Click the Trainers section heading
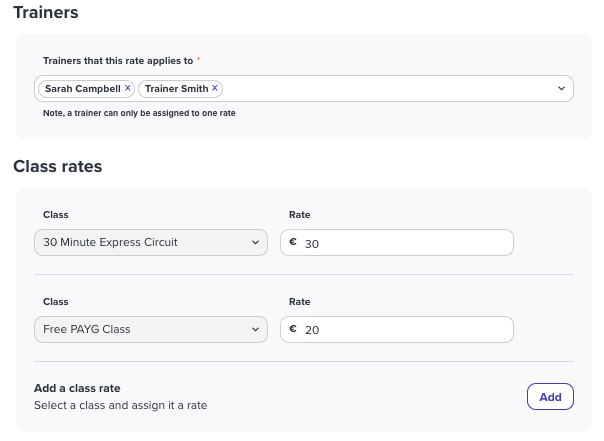This screenshot has height=441, width=604. click(46, 12)
